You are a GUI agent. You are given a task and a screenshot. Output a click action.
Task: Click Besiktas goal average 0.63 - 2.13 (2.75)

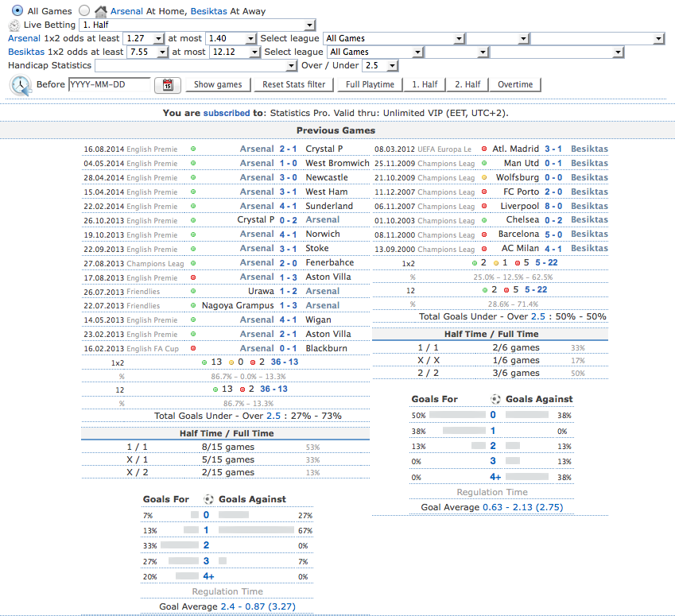pos(522,507)
